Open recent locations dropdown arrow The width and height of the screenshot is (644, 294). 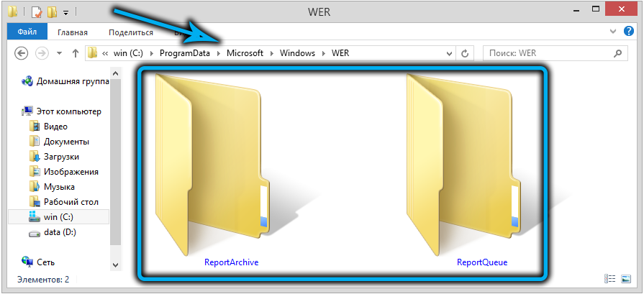tap(58, 53)
